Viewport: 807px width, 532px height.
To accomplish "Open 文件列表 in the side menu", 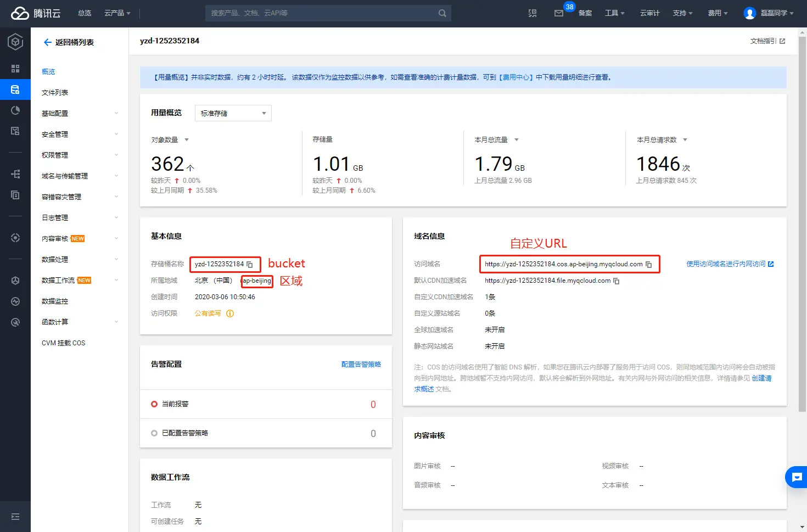I will (55, 93).
